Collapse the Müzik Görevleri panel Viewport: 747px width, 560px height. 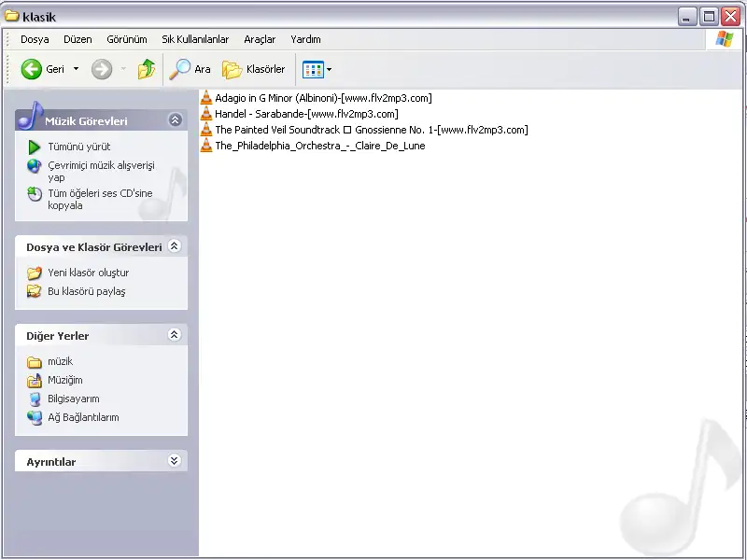[x=174, y=120]
